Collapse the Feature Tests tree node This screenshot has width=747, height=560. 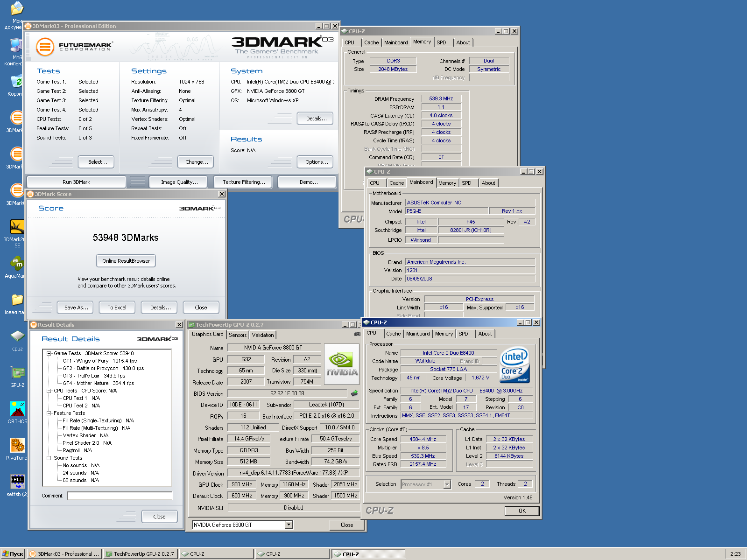coord(49,413)
